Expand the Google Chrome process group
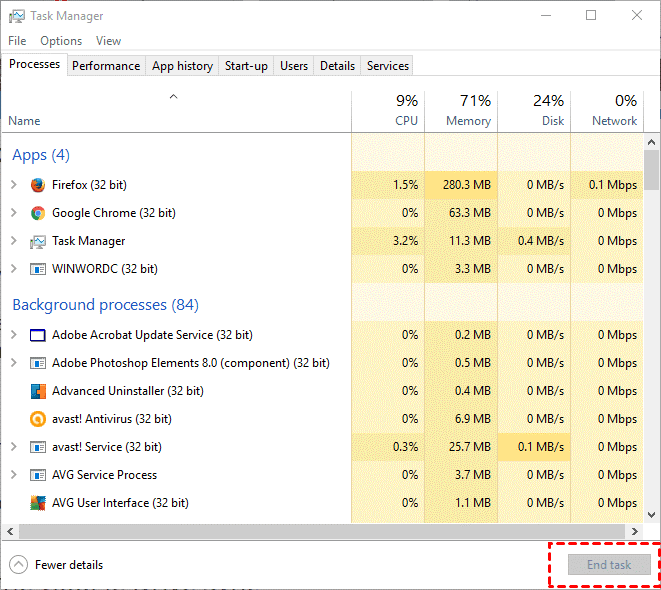Image resolution: width=661 pixels, height=590 pixels. (x=13, y=213)
